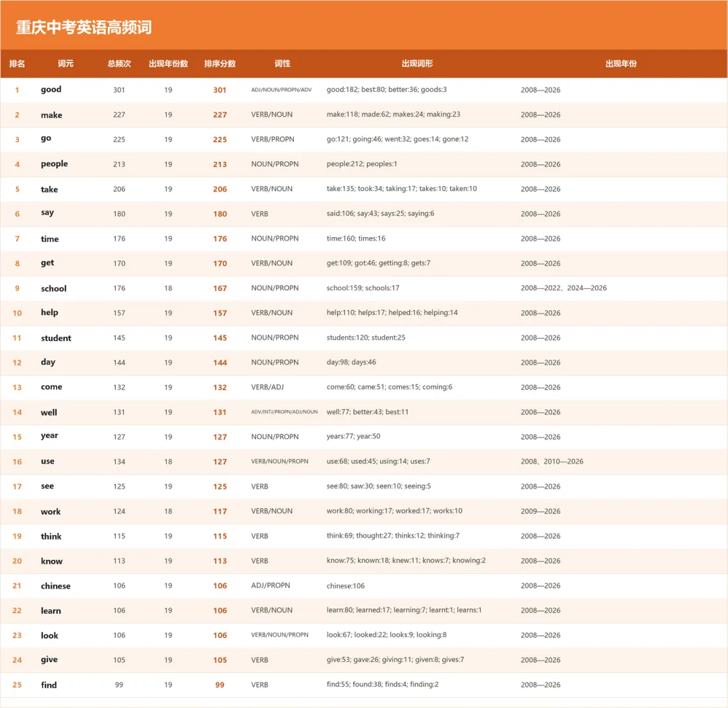Image resolution: width=728 pixels, height=708 pixels.
Task: Click the 词性 column header
Action: point(282,63)
